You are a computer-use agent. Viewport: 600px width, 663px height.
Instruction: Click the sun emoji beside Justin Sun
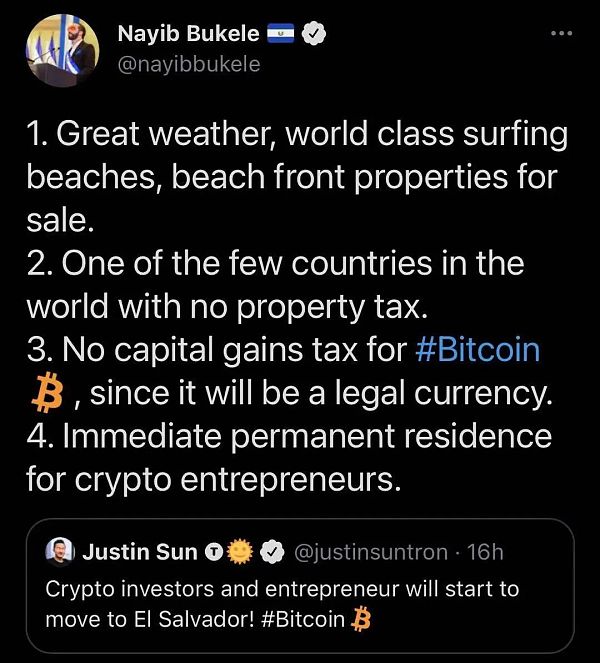click(240, 551)
